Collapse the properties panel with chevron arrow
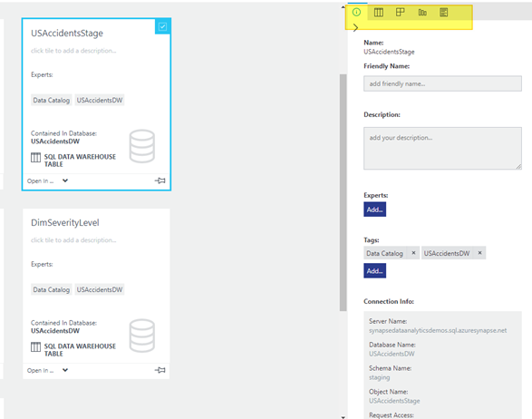 (x=355, y=27)
